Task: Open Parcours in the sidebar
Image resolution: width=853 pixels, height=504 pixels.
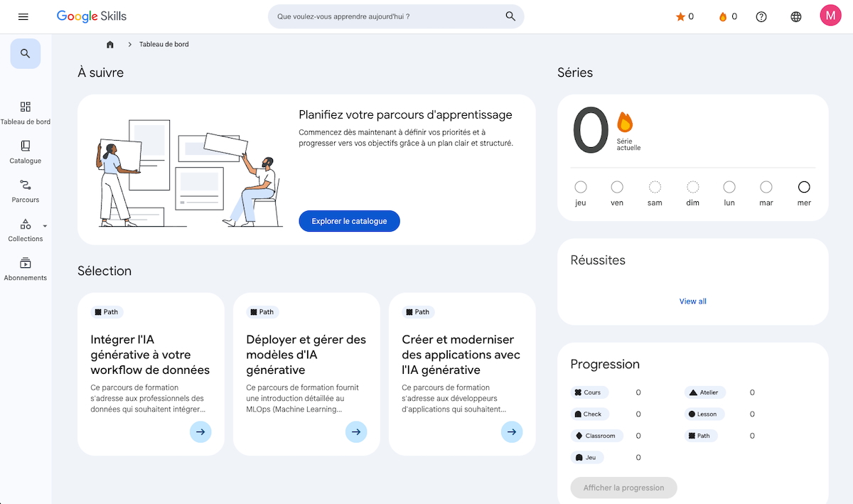Action: tap(26, 191)
